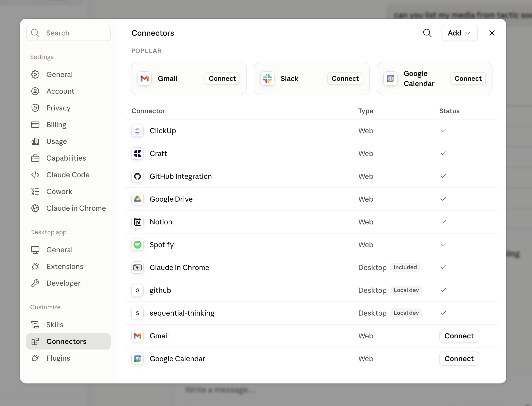Open the Craft connector row
Image resolution: width=532 pixels, height=406 pixels.
(x=311, y=153)
